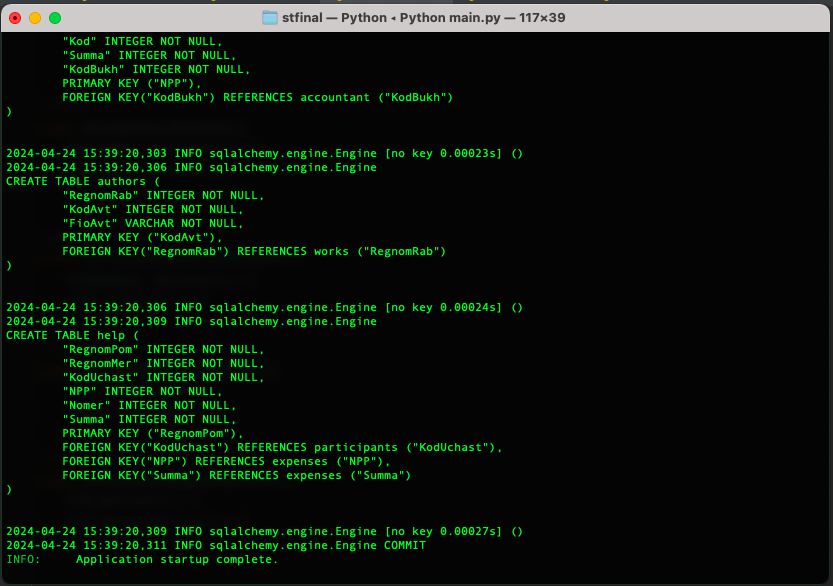833x586 pixels.
Task: Click the log entry with "[no key 0.00024s]"
Action: 265,308
